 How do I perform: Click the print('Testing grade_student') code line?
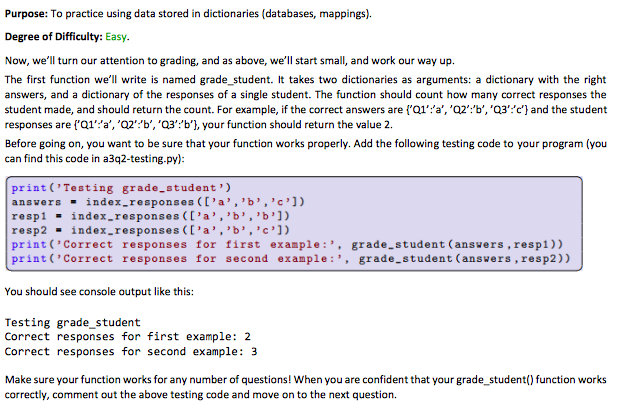click(x=121, y=188)
